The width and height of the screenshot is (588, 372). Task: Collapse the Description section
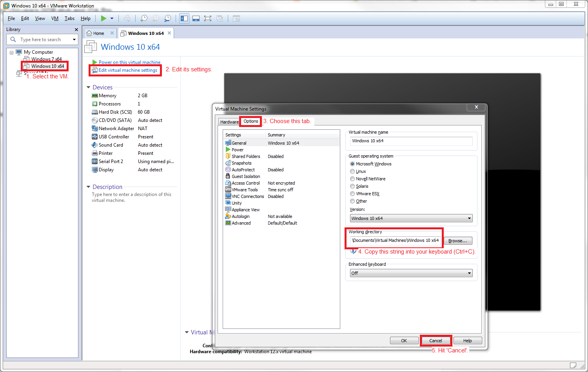pyautogui.click(x=89, y=187)
